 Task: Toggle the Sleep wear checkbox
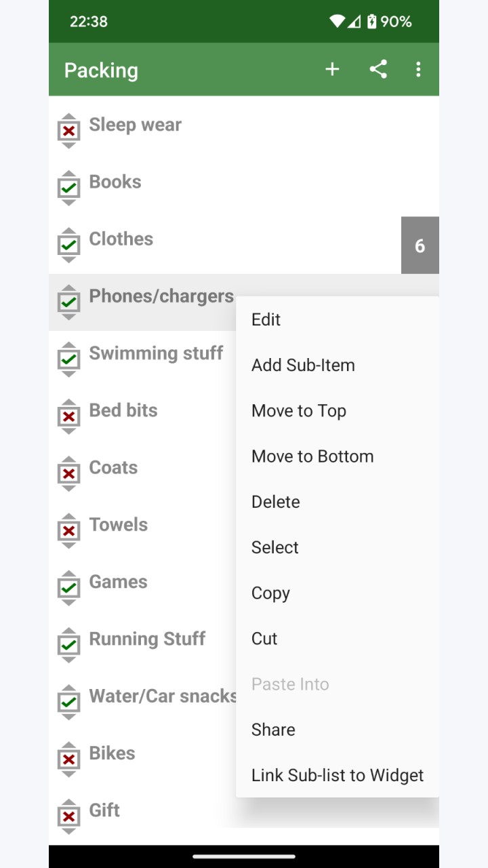coord(68,131)
